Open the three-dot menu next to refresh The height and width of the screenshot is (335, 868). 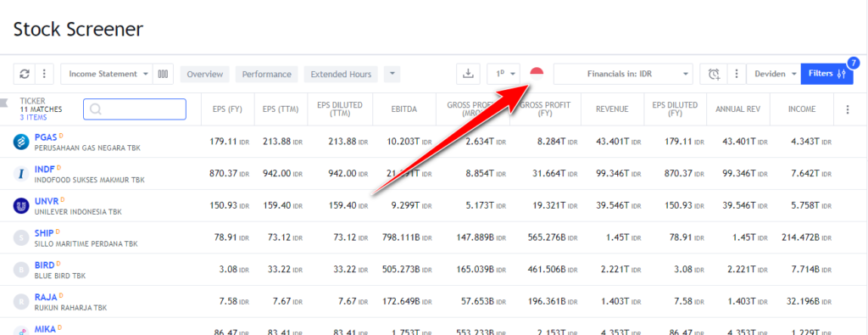44,74
